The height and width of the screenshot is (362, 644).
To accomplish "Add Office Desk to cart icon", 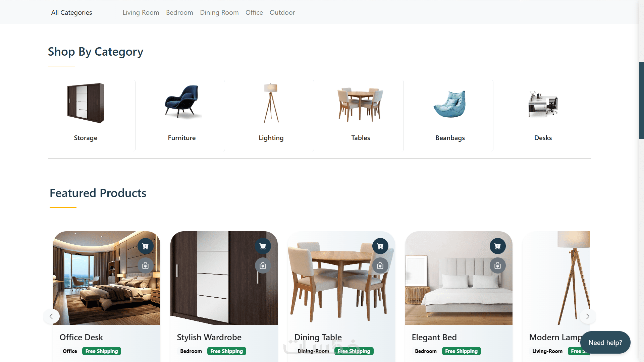I will 145,246.
